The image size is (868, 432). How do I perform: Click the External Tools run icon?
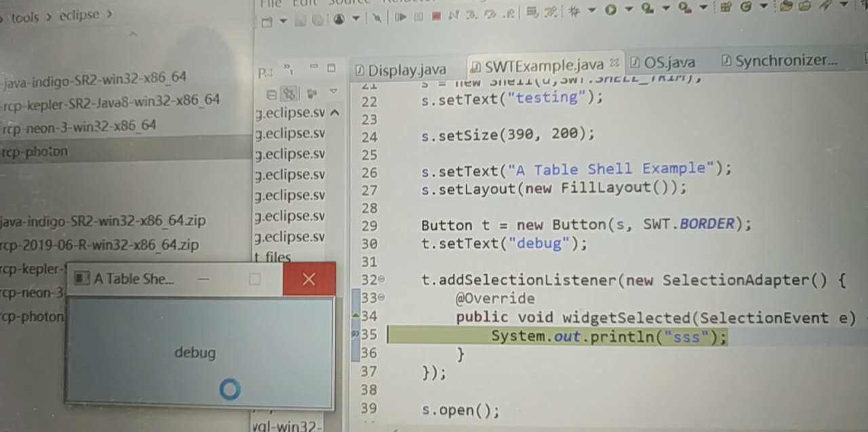(685, 7)
